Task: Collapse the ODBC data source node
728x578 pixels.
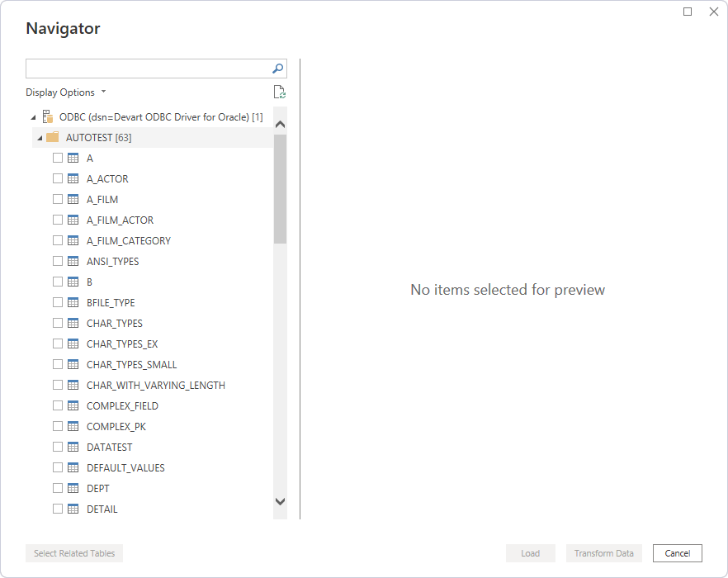Action: coord(32,117)
